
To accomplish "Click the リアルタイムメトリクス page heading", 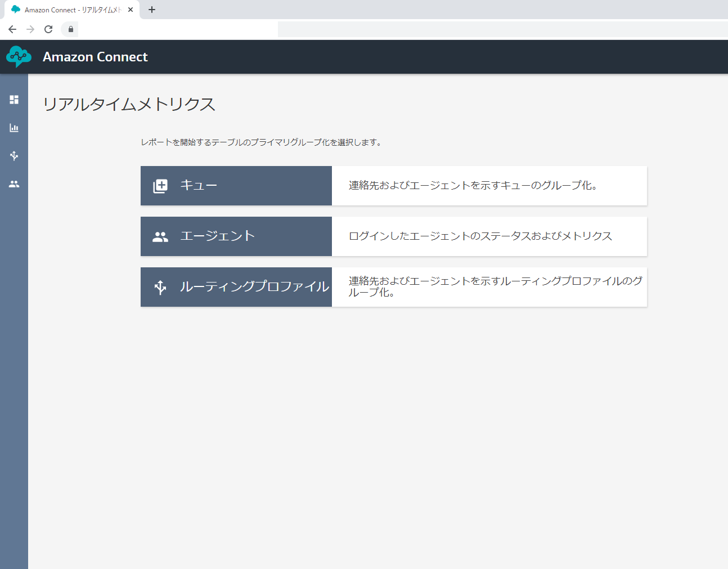I will point(129,104).
